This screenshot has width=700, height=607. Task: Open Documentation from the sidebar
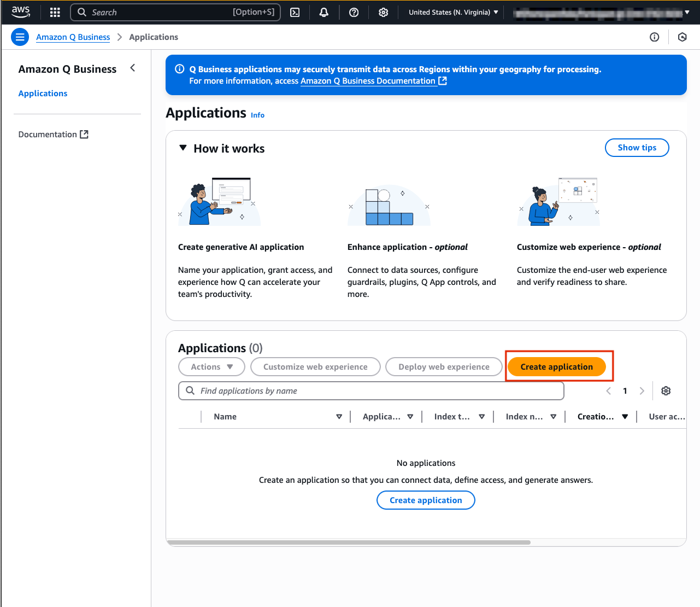[53, 135]
